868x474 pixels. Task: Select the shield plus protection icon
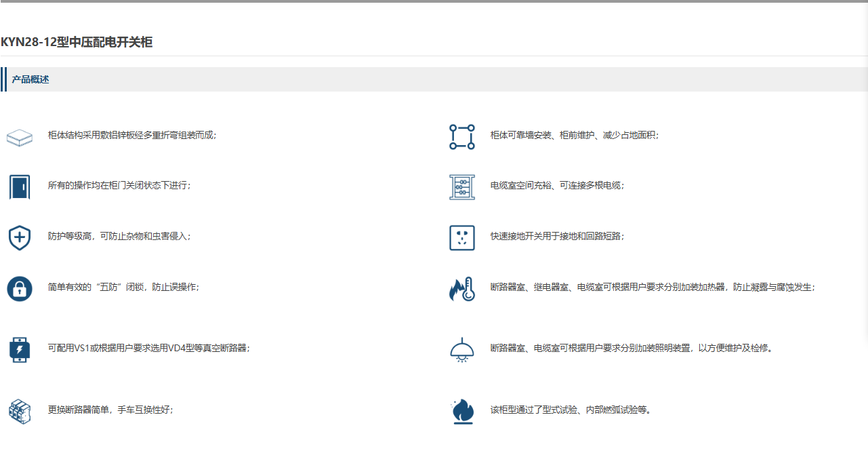[x=20, y=238]
